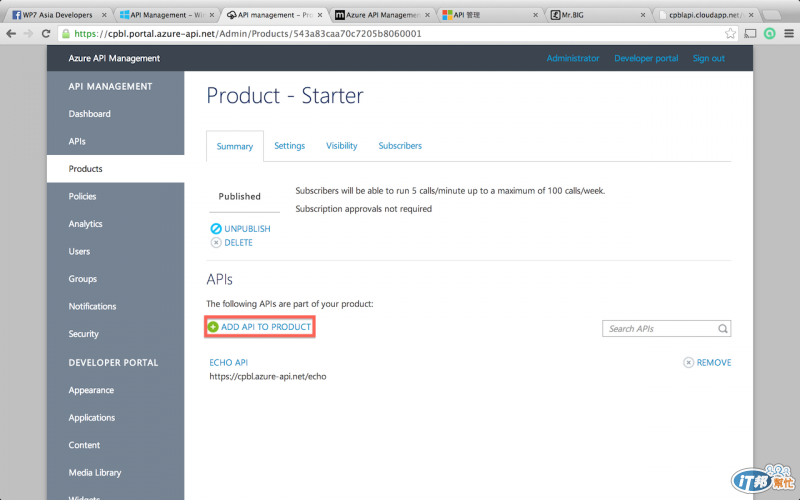
Task: Click the Echo API URL text
Action: (268, 377)
